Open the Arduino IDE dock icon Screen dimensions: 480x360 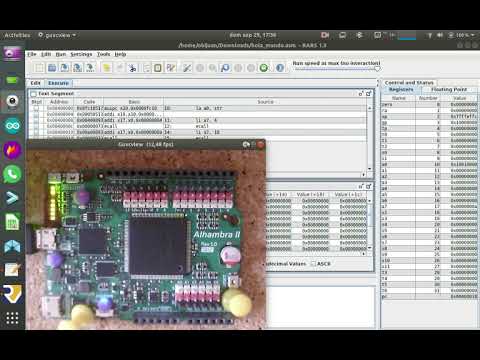12,126
